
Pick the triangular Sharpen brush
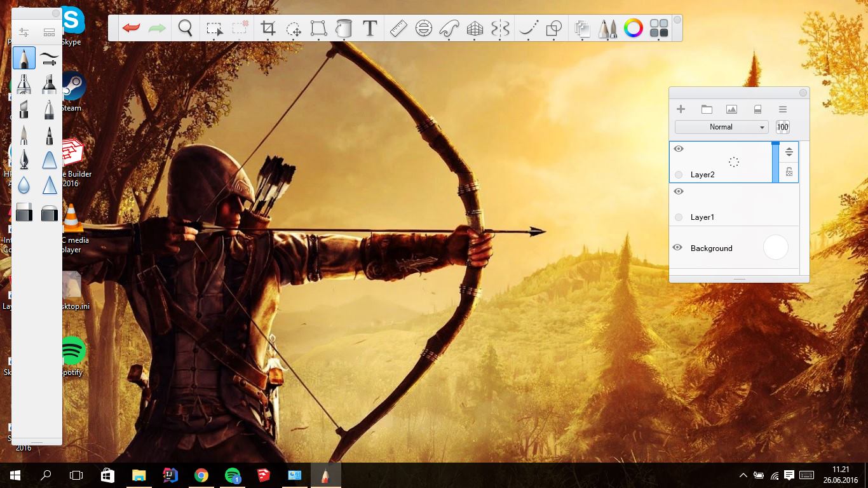click(x=49, y=185)
